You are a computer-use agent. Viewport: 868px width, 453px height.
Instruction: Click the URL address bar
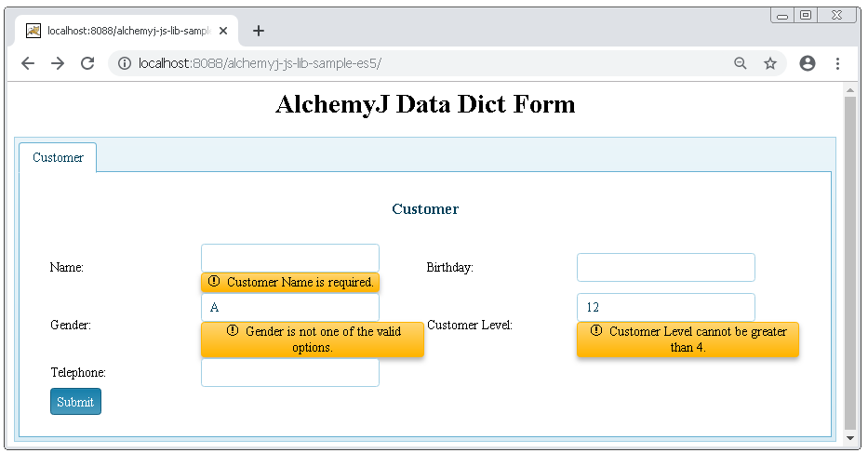pos(419,63)
